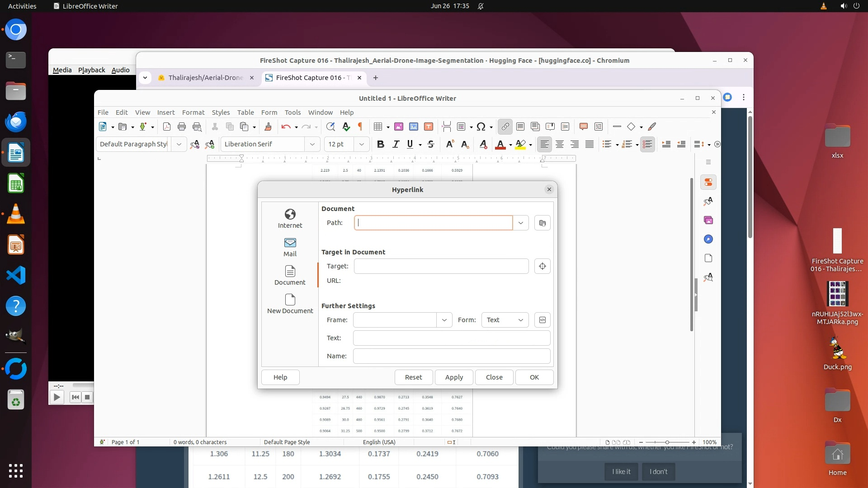Select the Mail hyperlink type
Screen dimensions: 868x488
[x=290, y=247]
